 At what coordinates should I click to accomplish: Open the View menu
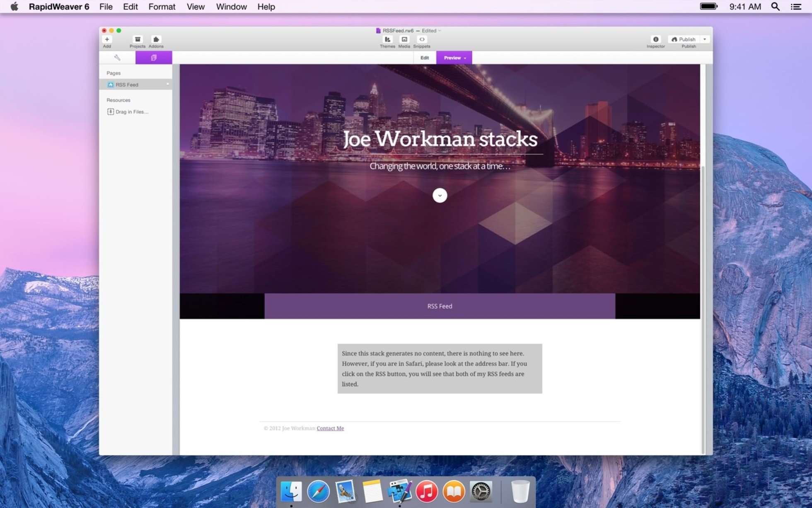coord(196,7)
